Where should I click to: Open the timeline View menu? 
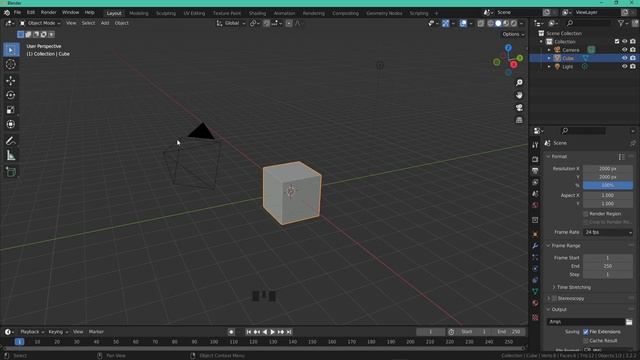(x=78, y=332)
